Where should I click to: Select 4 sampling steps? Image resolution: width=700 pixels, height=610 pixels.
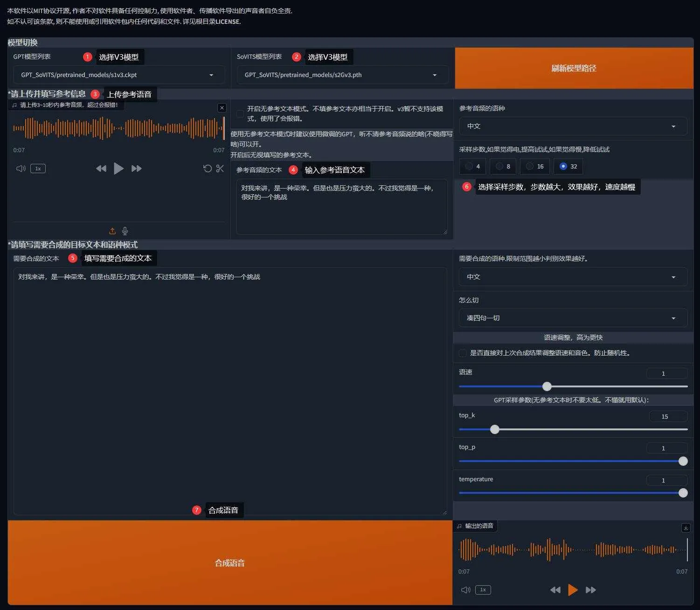click(473, 166)
